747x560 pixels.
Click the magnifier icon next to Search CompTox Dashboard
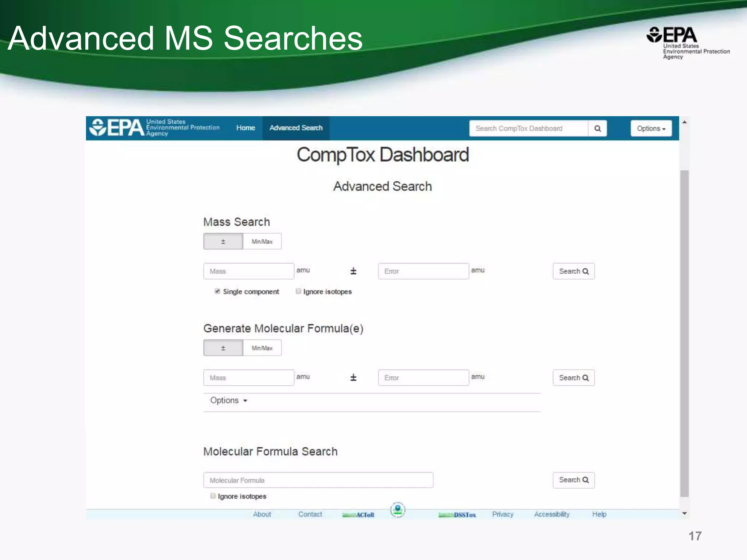597,128
